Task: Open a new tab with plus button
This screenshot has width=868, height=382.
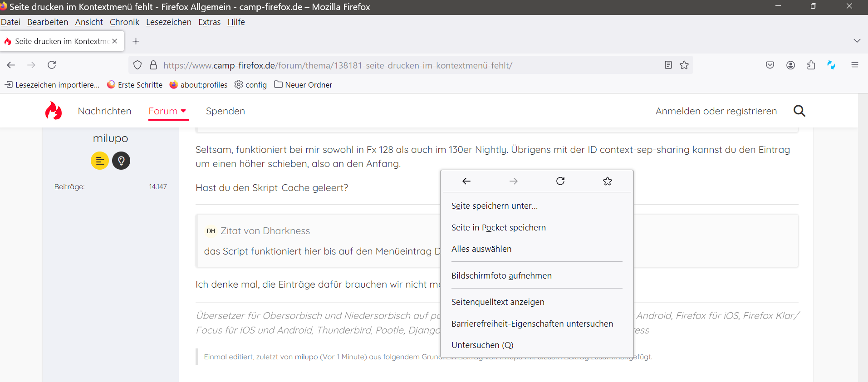Action: pos(136,41)
